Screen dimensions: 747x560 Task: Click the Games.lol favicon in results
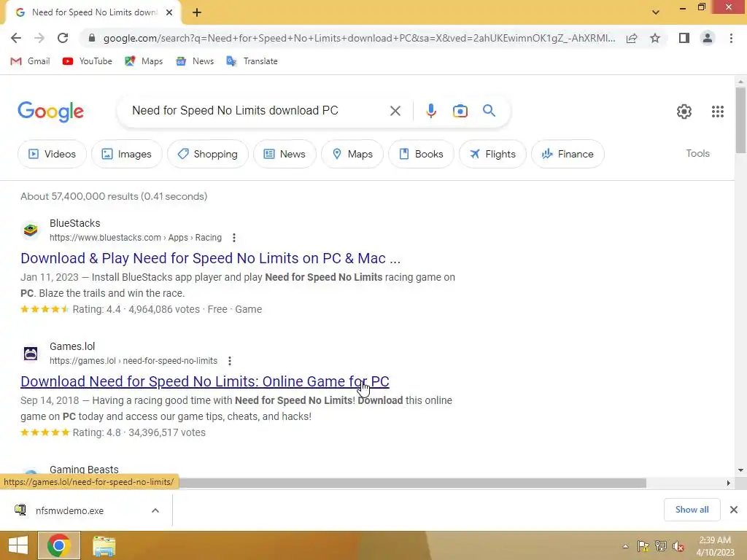tap(31, 354)
